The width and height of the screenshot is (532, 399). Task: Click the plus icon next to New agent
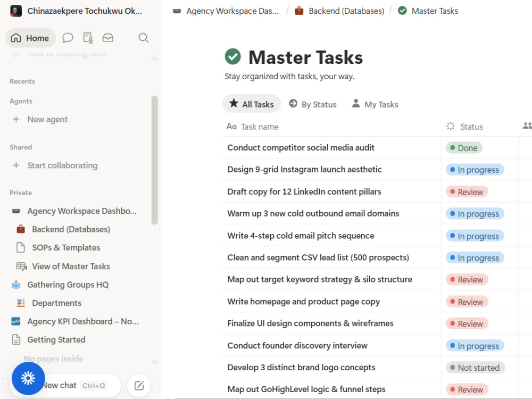pos(16,119)
